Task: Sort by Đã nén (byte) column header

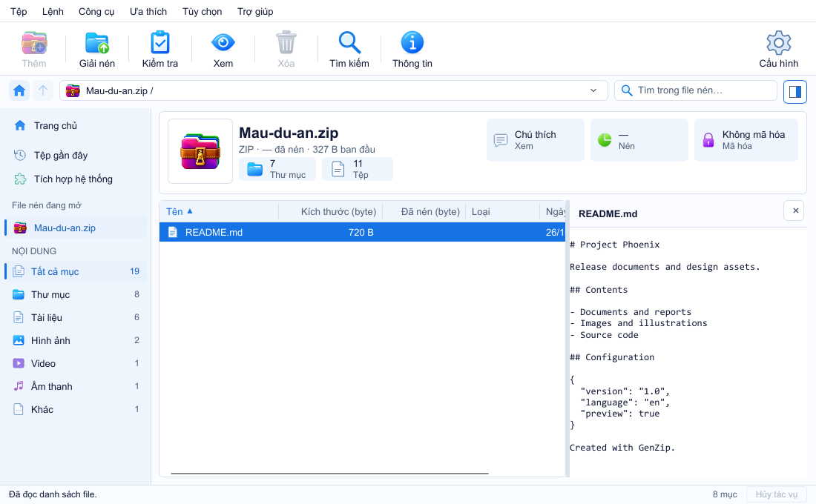Action: 424,212
